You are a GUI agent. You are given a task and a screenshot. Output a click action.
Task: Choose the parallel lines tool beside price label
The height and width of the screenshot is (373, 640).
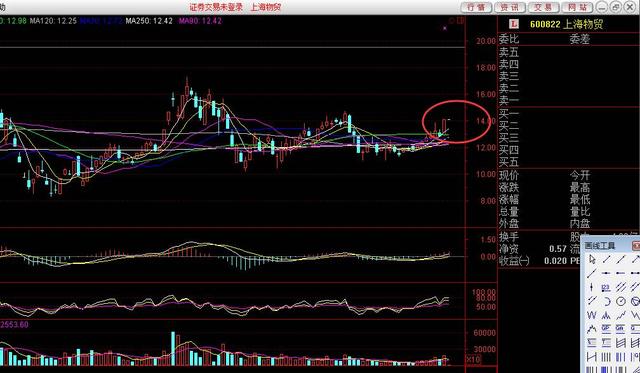[x=621, y=287]
